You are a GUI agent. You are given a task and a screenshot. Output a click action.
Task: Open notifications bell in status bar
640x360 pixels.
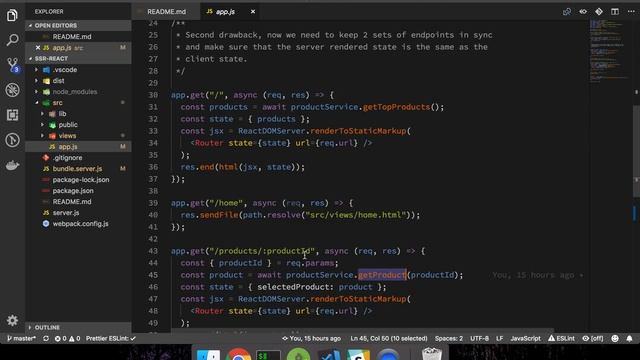click(x=629, y=338)
